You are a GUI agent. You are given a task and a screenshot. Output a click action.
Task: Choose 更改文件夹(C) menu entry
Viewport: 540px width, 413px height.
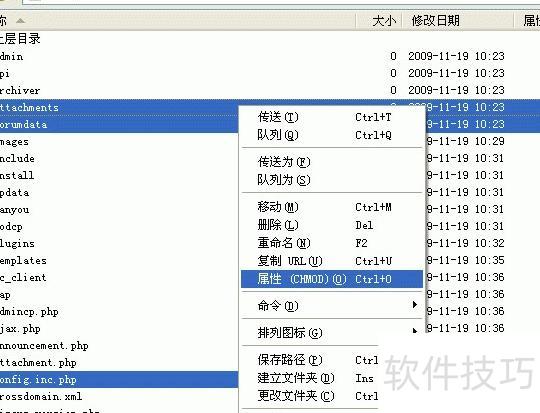click(x=310, y=396)
